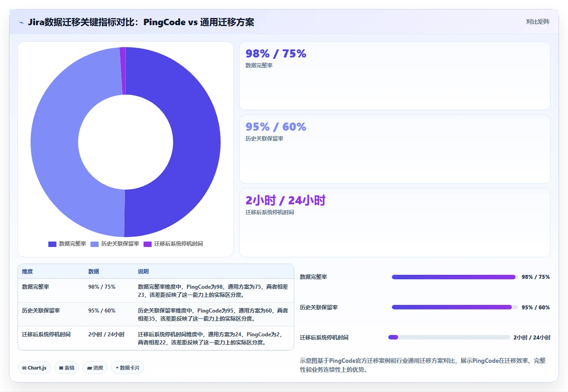The image size is (568, 392).
Task: Toggle the 数据完整率 legend entry
Action: (x=67, y=244)
